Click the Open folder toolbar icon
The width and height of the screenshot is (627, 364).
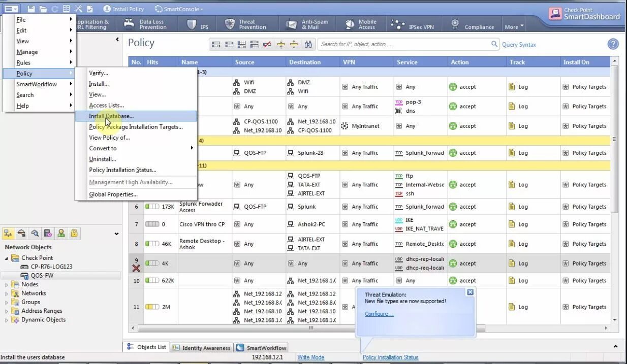click(43, 9)
